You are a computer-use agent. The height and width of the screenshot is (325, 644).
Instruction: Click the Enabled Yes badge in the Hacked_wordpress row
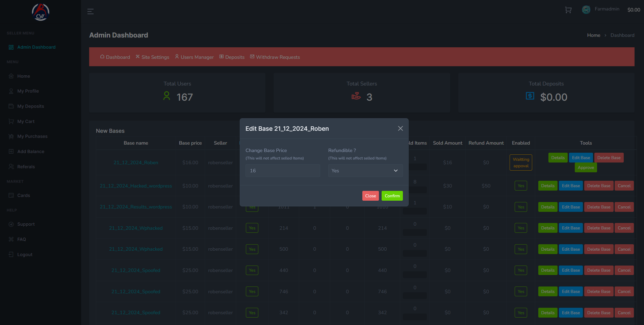(521, 186)
